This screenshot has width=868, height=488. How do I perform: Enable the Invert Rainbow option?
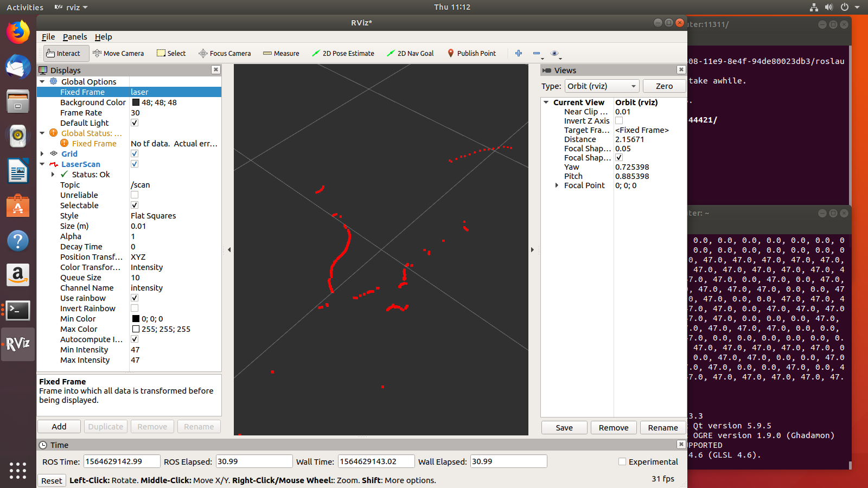(134, 308)
